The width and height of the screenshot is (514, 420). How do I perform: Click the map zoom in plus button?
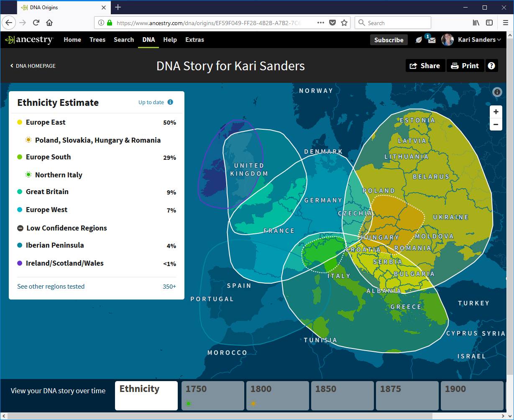click(496, 112)
